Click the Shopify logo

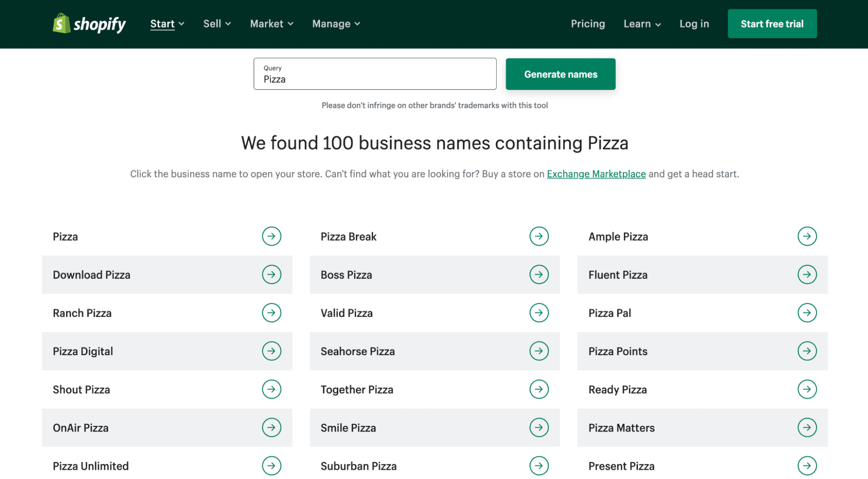coord(89,23)
